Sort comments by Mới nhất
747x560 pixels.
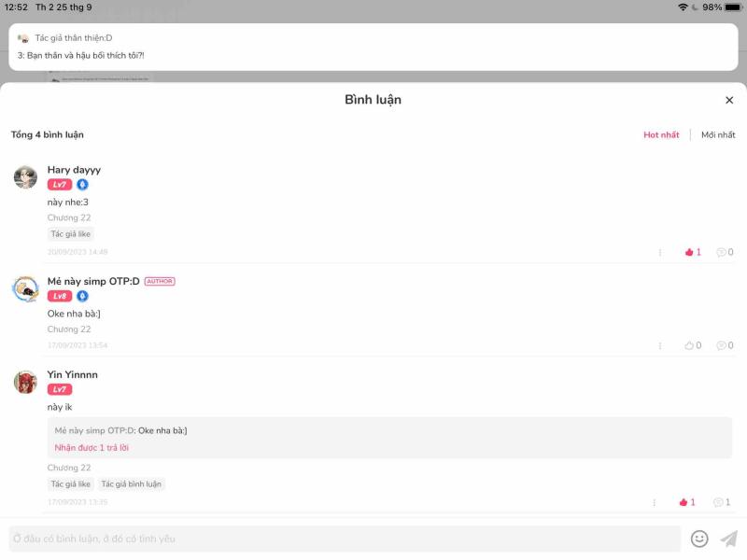(x=718, y=134)
